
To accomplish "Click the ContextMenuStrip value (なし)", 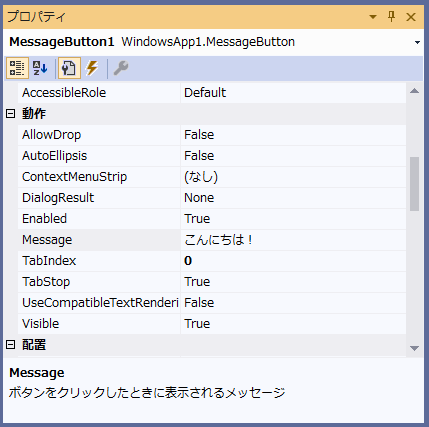I will tap(201, 177).
